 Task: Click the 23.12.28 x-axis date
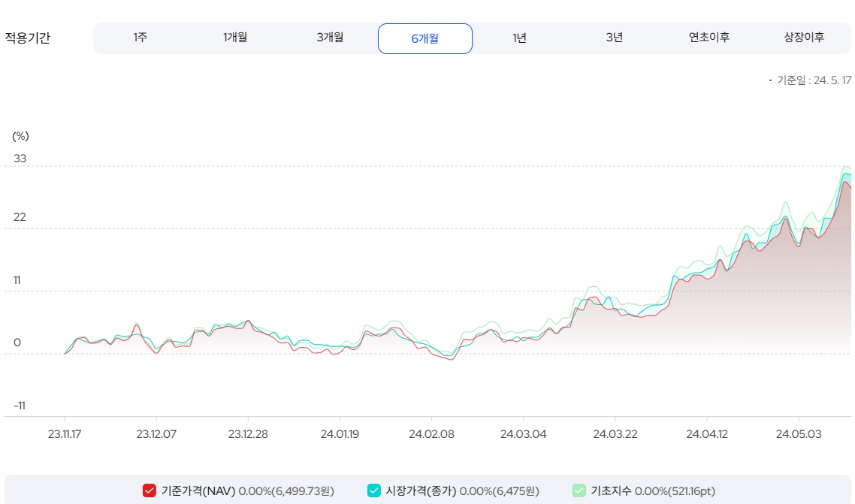click(x=248, y=434)
